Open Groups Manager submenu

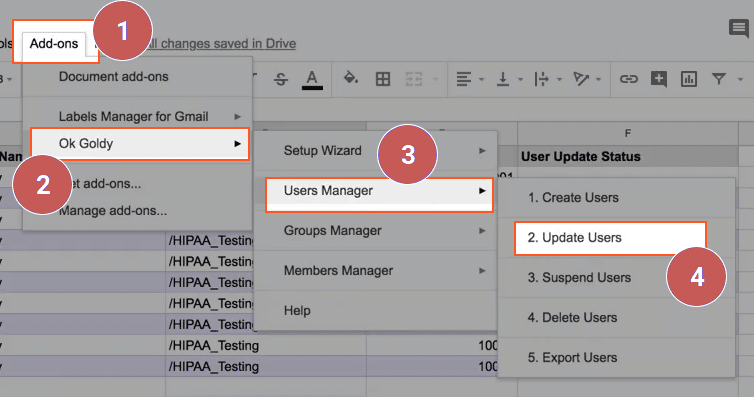(x=375, y=231)
